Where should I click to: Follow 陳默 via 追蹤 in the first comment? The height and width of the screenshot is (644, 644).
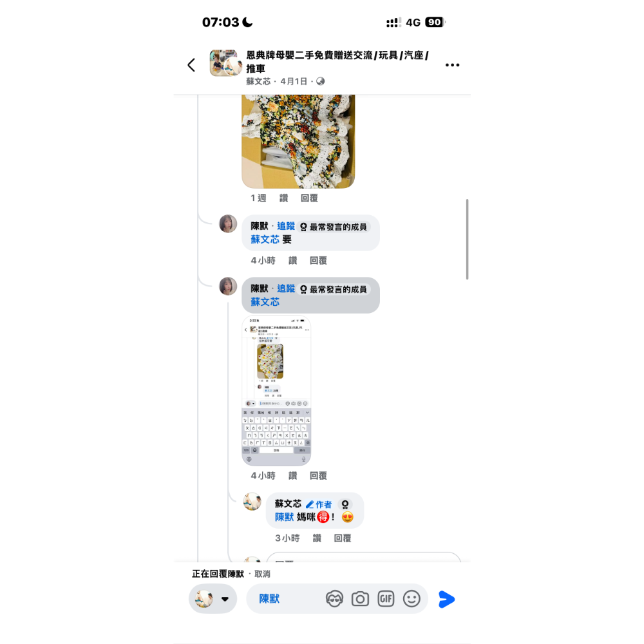tap(286, 226)
